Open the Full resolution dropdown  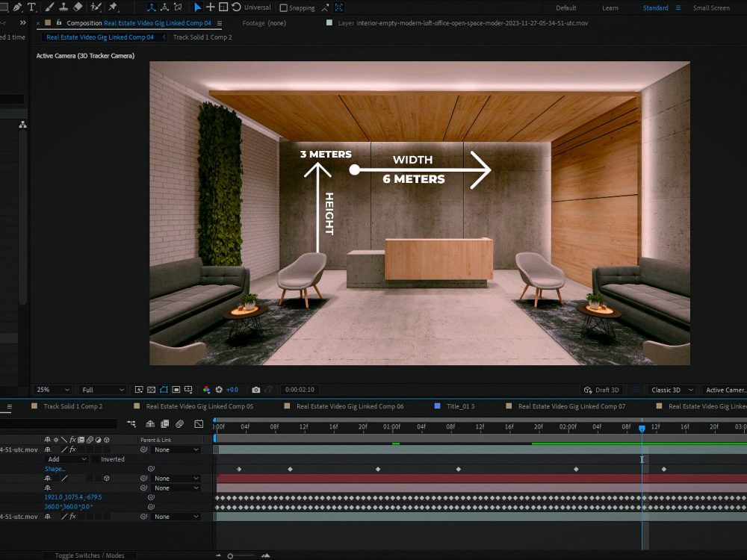102,390
